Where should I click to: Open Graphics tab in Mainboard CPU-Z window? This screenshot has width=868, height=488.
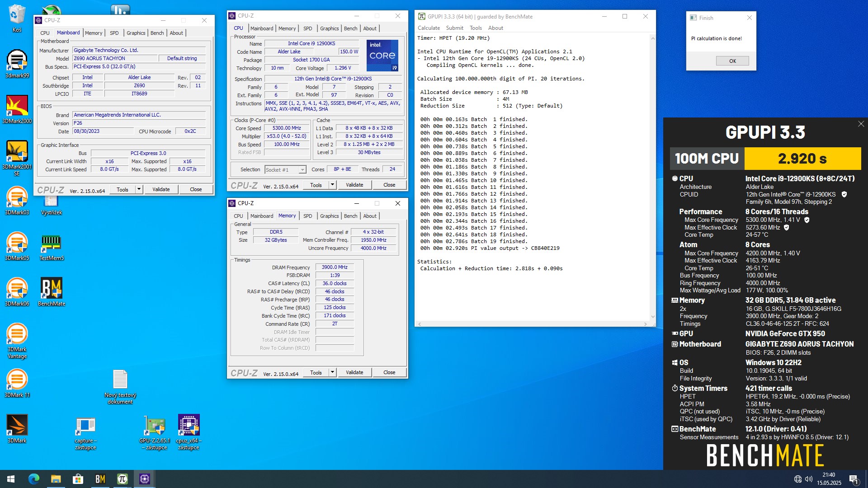coord(136,33)
